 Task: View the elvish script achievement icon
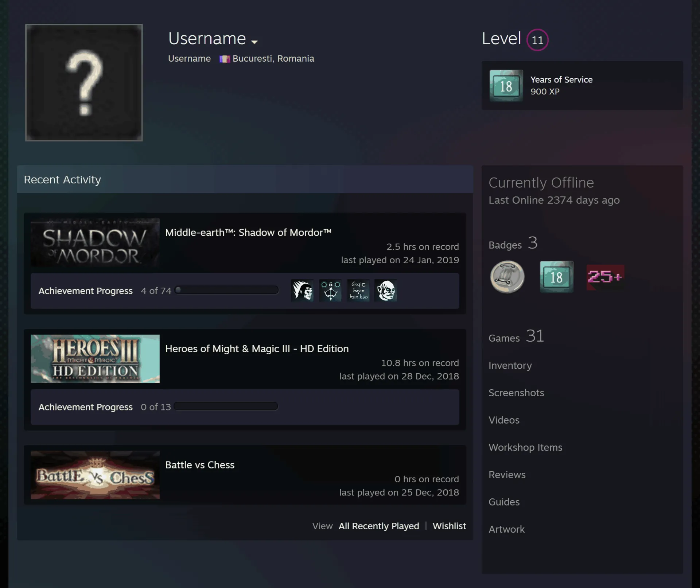(x=358, y=291)
